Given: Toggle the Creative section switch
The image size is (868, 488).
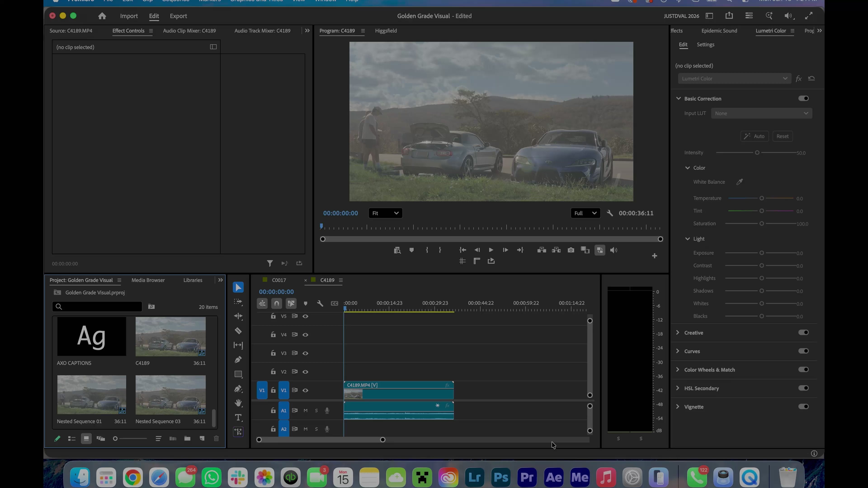Looking at the screenshot, I should (x=803, y=332).
